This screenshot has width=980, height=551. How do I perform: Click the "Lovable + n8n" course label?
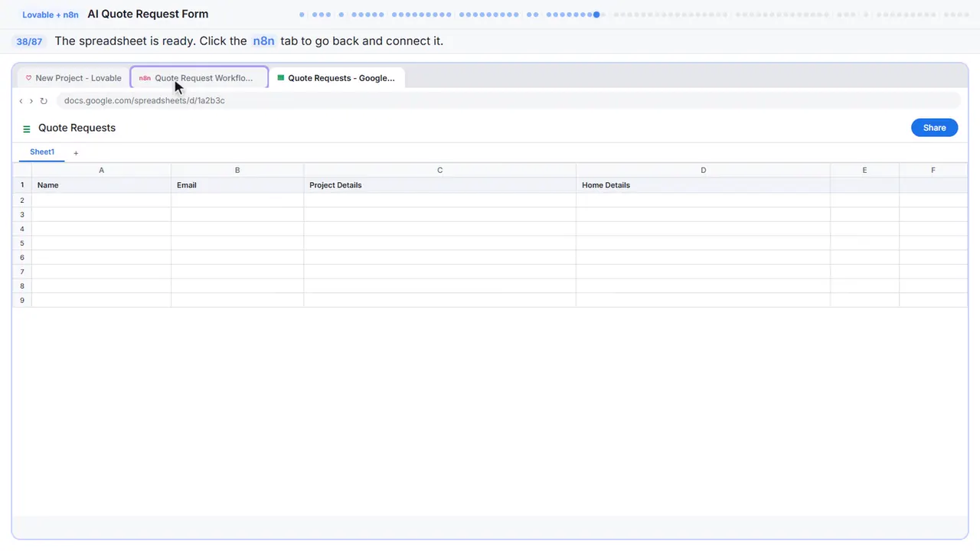coord(51,15)
